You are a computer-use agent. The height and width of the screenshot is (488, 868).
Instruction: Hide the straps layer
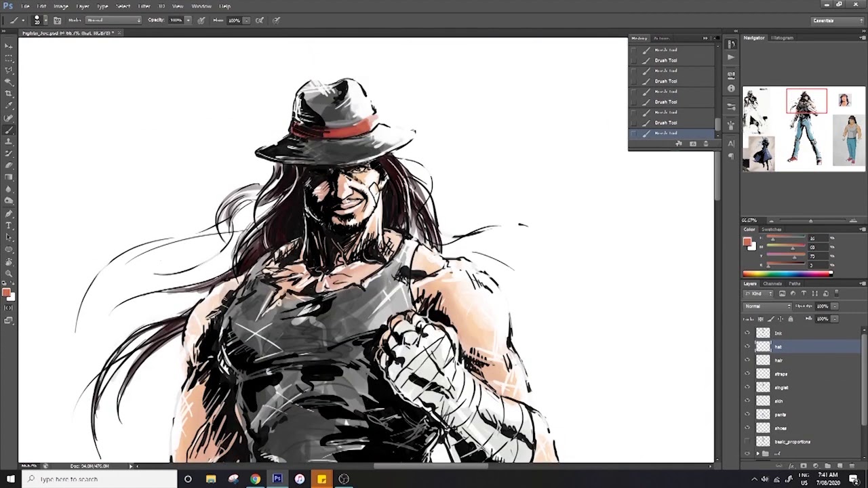[x=747, y=373]
